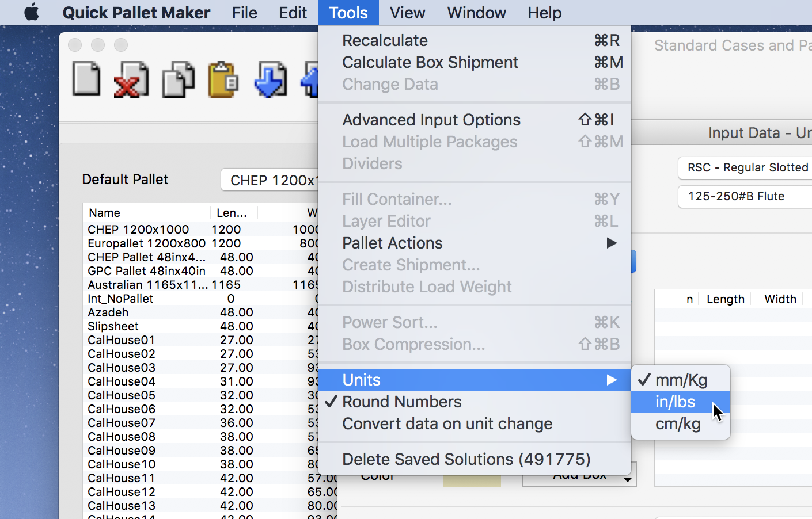Expand the Units submenu

(475, 380)
